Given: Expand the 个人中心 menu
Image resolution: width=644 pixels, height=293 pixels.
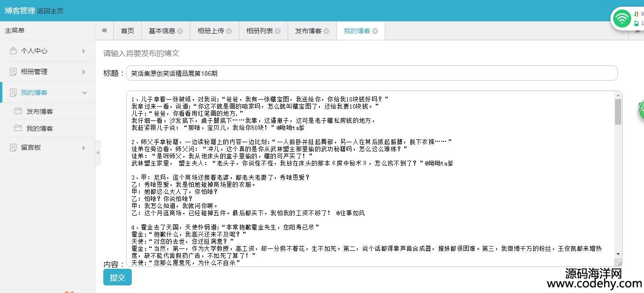Looking at the screenshot, I should [47, 51].
